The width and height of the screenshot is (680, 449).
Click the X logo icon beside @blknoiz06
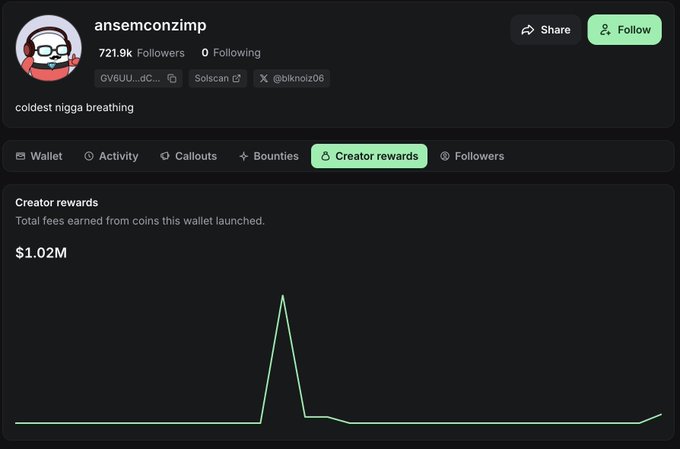(x=264, y=79)
